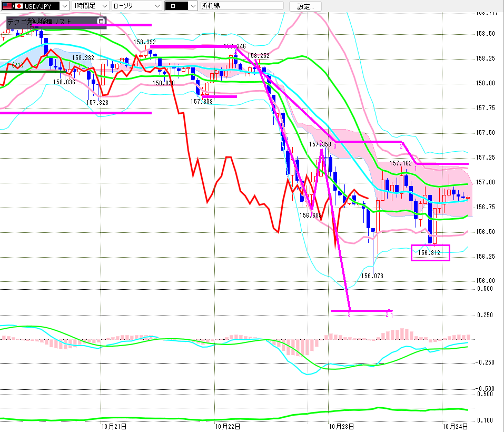
Task: Select the 10月22日 date label
Action: pos(228,427)
